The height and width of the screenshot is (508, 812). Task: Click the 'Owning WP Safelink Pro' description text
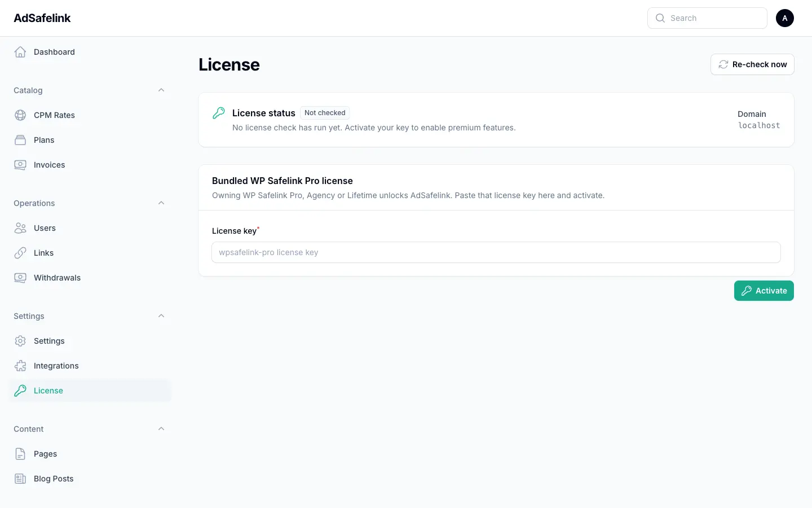tap(408, 195)
